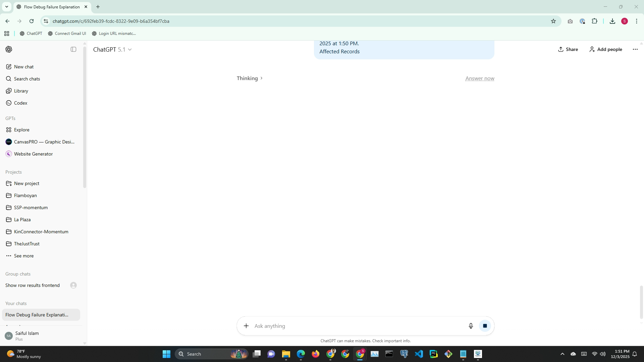The height and width of the screenshot is (362, 644).
Task: Open the three-dot conversation options menu
Action: (x=635, y=49)
